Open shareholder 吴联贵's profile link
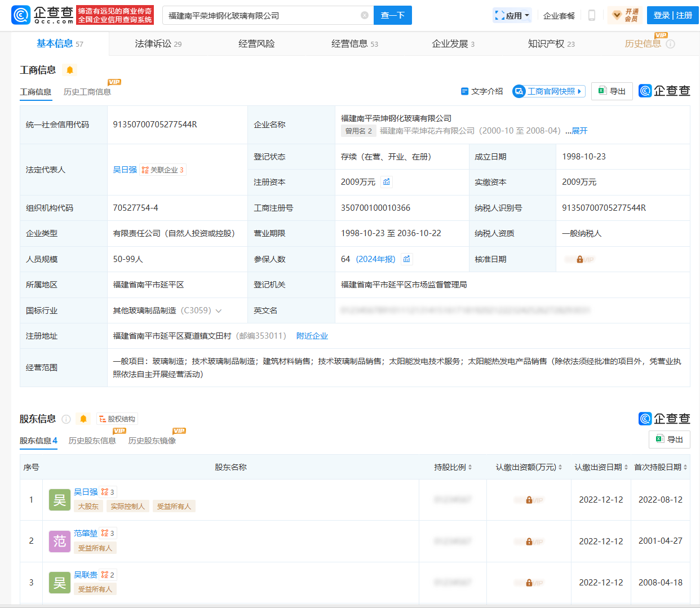 point(86,575)
